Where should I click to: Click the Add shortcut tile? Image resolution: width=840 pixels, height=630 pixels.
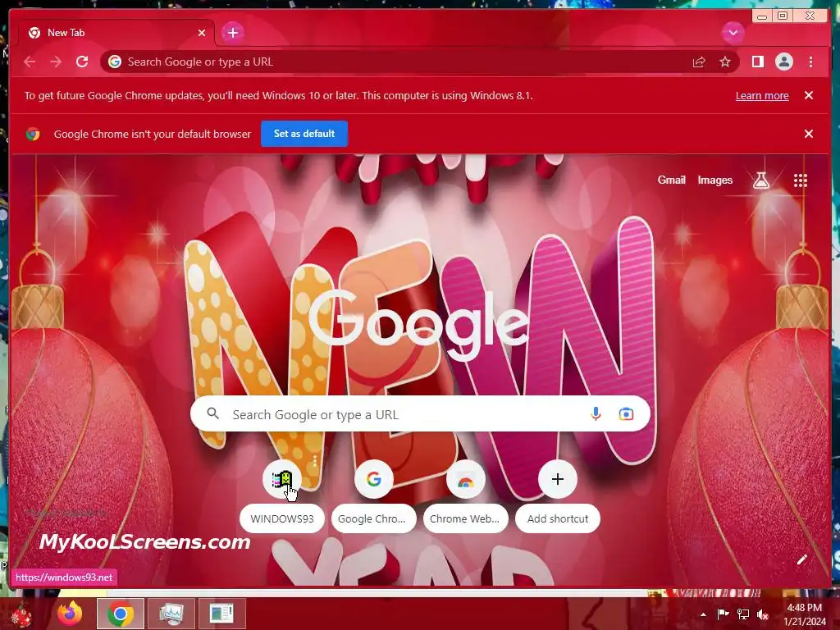(558, 496)
